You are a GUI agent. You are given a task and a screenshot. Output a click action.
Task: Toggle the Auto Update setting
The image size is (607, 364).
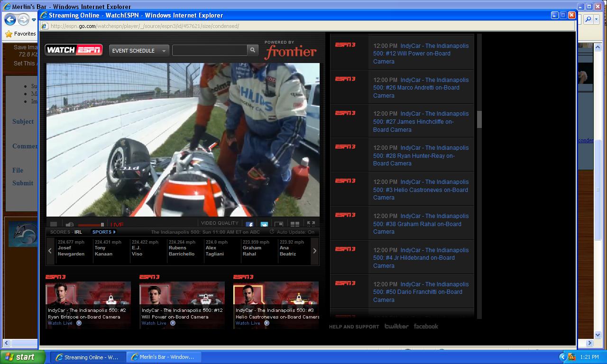[x=292, y=232]
